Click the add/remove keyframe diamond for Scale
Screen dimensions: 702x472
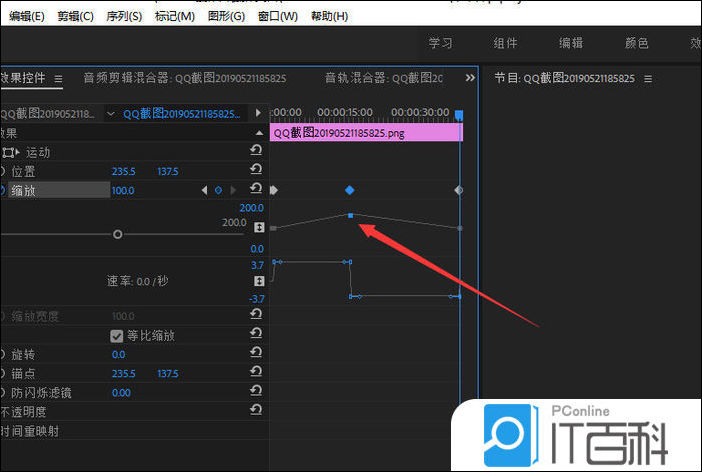219,190
